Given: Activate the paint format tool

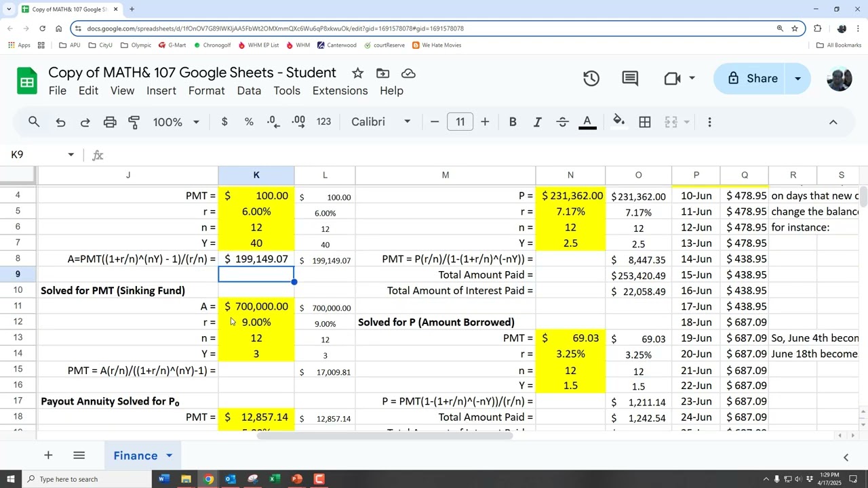Looking at the screenshot, I should point(134,122).
